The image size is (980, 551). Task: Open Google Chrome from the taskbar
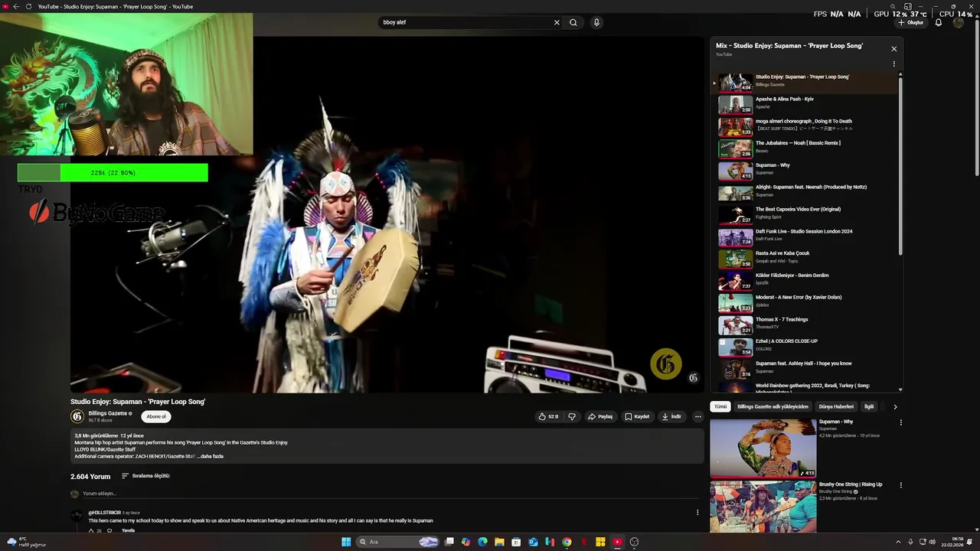coord(567,542)
